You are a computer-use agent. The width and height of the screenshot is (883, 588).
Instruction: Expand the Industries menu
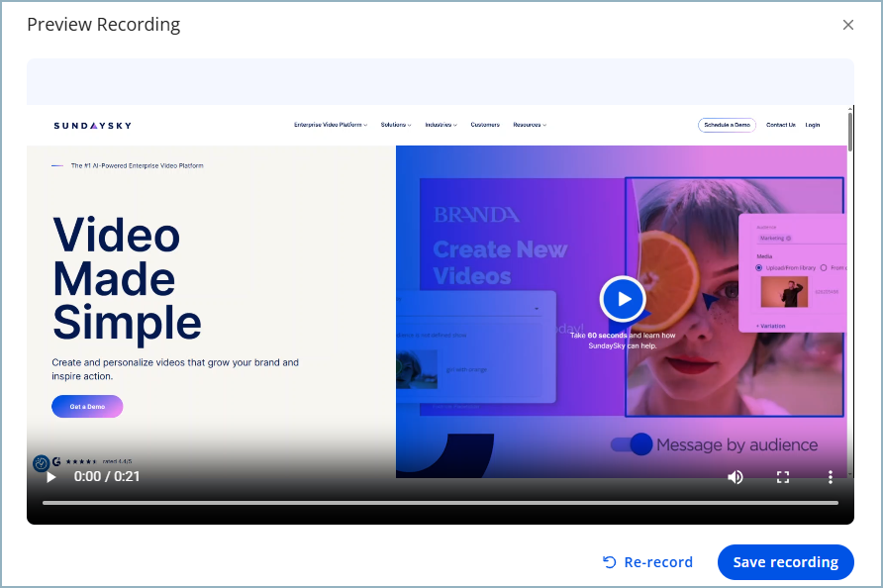coord(441,125)
